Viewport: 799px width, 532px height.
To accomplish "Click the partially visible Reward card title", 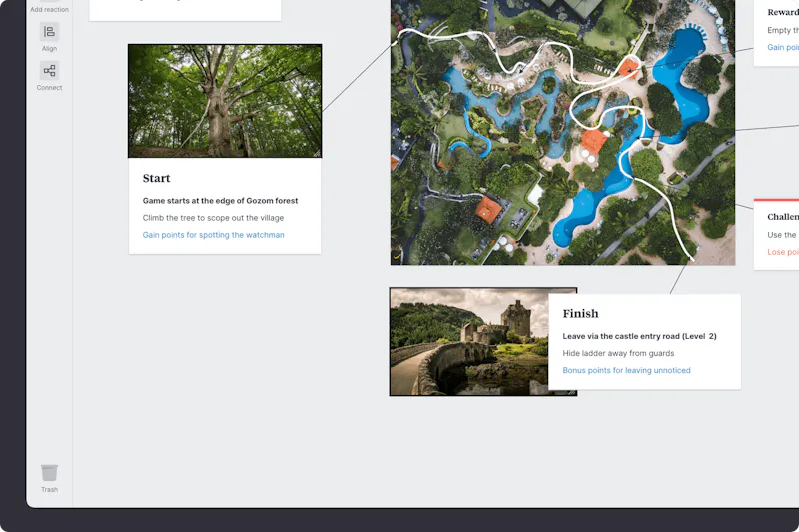I will (783, 12).
